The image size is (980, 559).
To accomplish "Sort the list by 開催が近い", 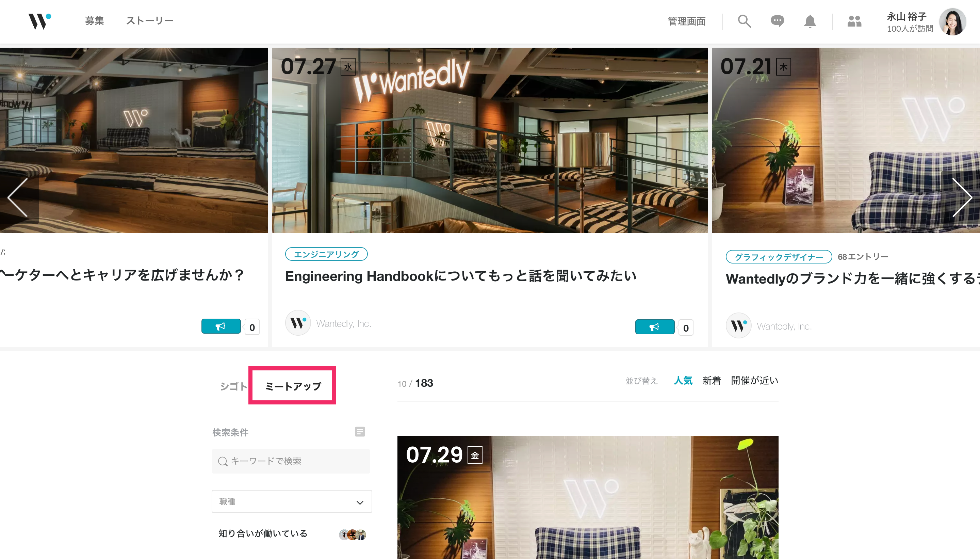I will point(754,381).
